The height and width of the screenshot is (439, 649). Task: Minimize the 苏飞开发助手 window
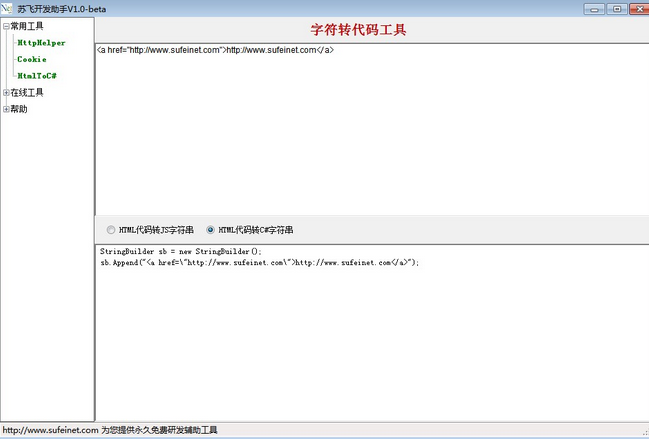594,9
